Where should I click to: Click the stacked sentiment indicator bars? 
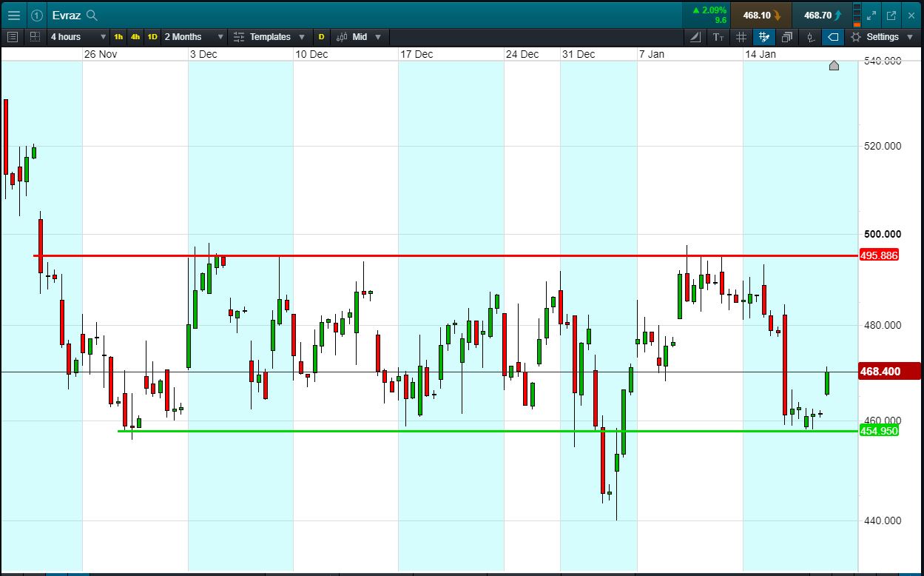click(x=857, y=15)
